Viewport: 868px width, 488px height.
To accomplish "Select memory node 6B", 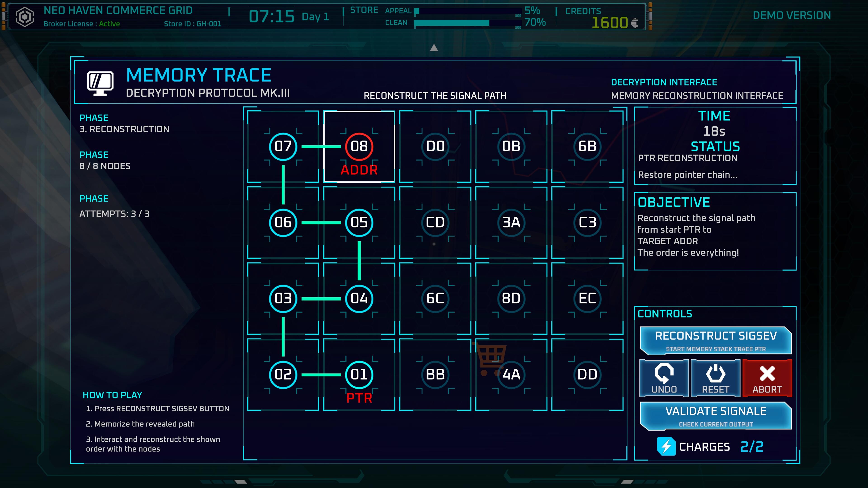I will (x=587, y=146).
